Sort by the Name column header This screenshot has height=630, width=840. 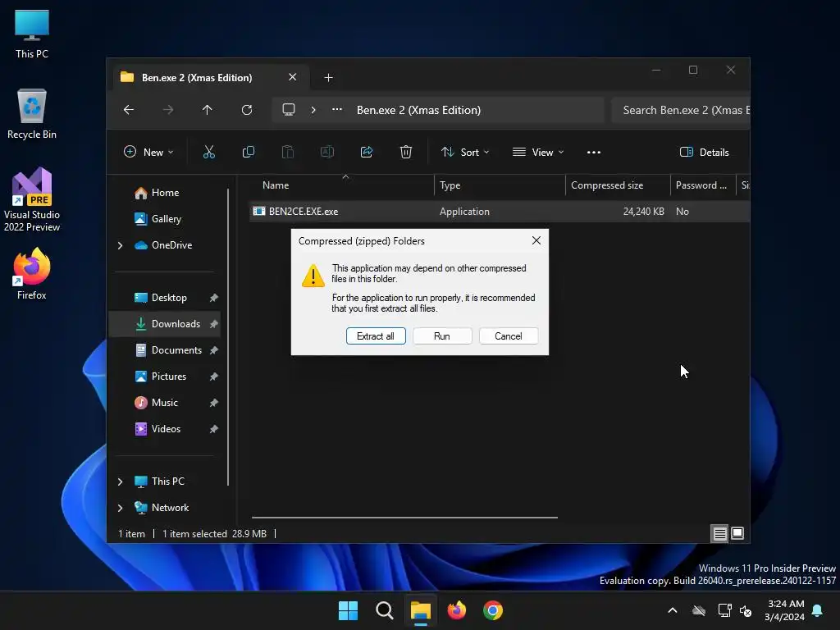click(x=342, y=185)
